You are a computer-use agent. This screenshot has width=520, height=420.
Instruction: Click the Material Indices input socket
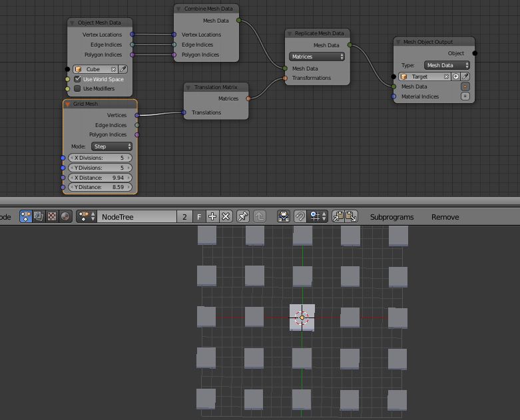393,97
